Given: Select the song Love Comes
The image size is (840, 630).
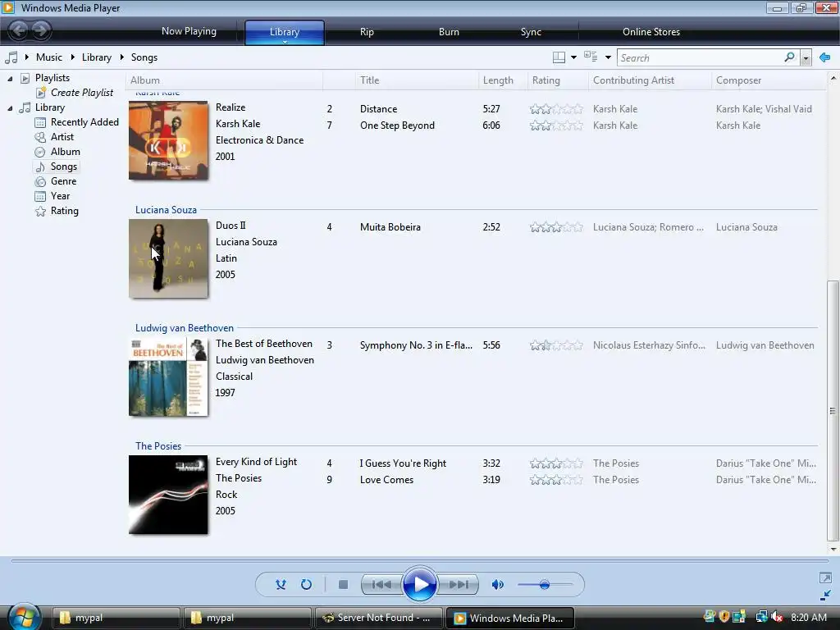Looking at the screenshot, I should tap(386, 480).
